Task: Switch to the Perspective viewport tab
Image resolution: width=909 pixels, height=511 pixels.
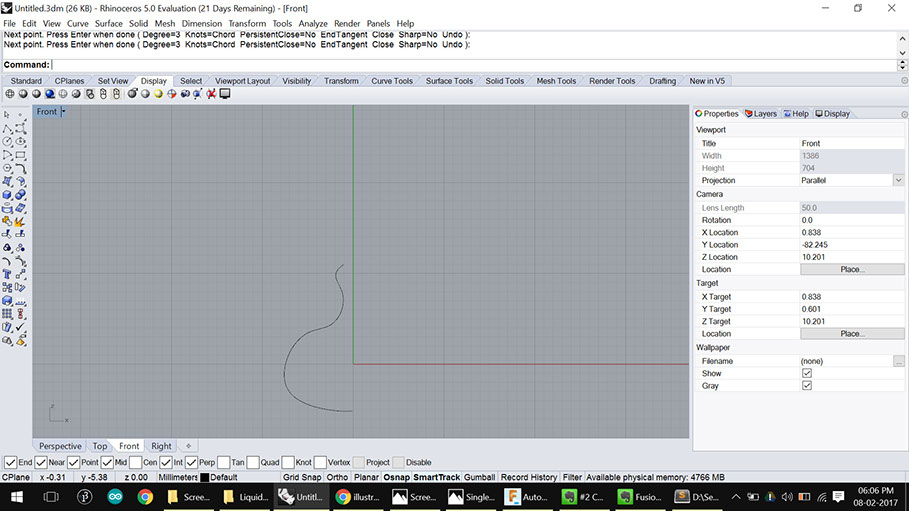Action: [60, 446]
